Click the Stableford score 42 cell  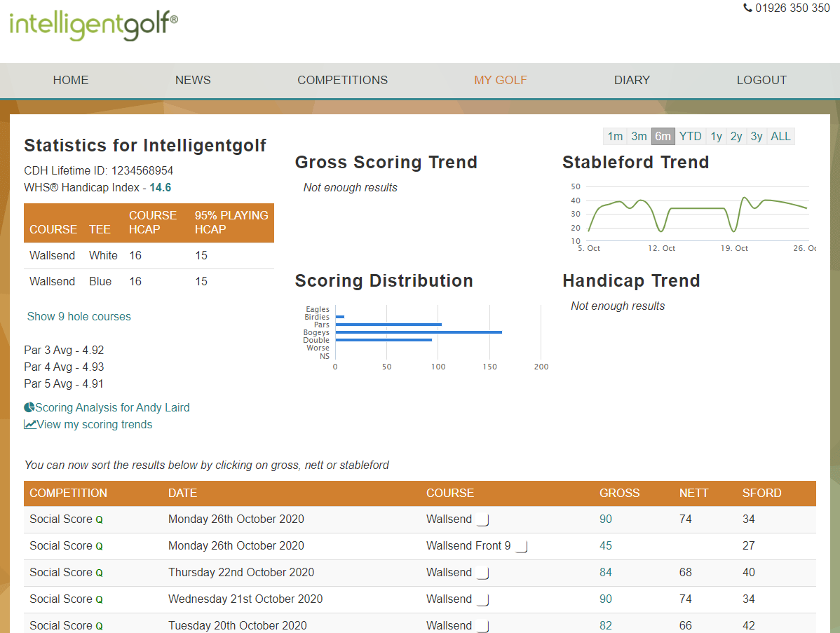(748, 625)
